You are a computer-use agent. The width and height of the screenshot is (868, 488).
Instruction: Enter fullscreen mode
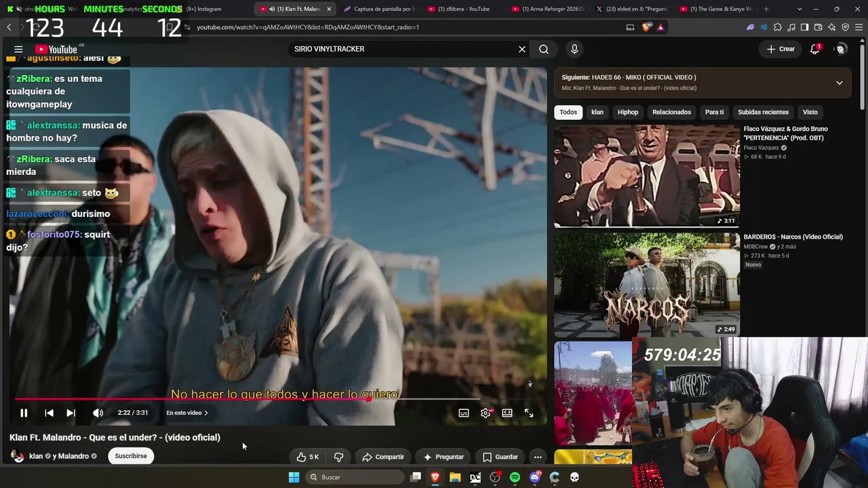point(529,413)
